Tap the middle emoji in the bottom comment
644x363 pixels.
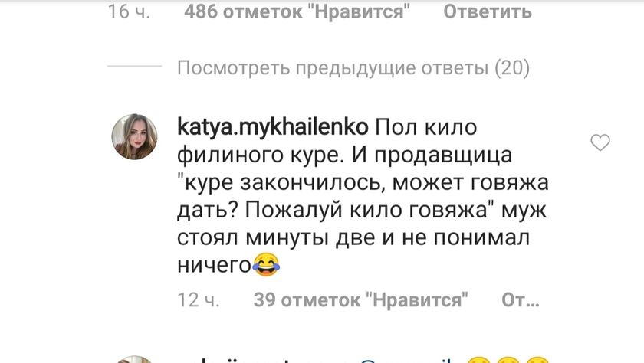(x=508, y=360)
